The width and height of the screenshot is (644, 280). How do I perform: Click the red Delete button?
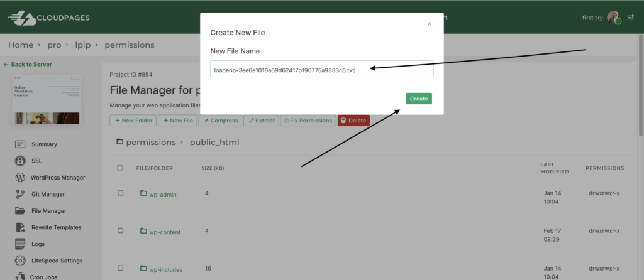coord(353,121)
